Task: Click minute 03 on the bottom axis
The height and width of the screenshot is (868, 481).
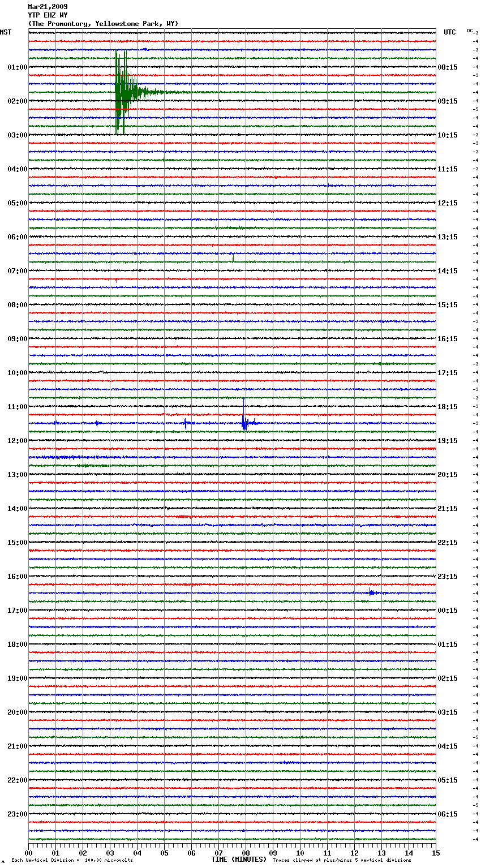Action: tap(110, 853)
